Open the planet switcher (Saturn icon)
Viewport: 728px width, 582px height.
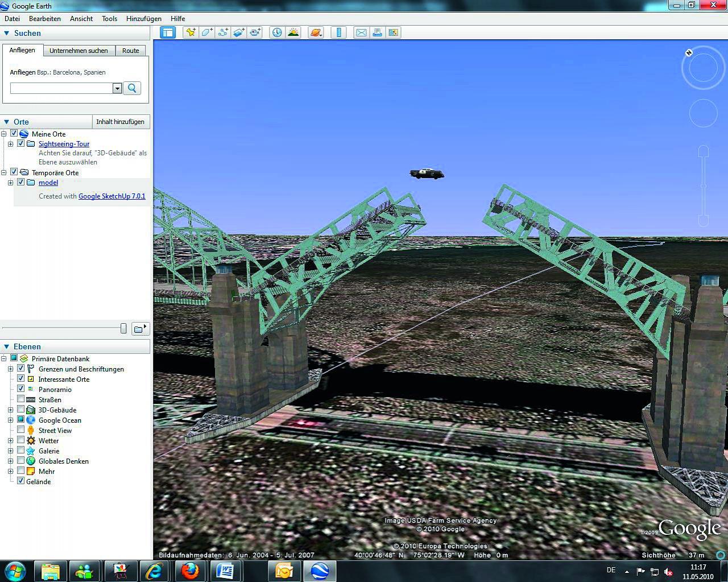pyautogui.click(x=316, y=32)
